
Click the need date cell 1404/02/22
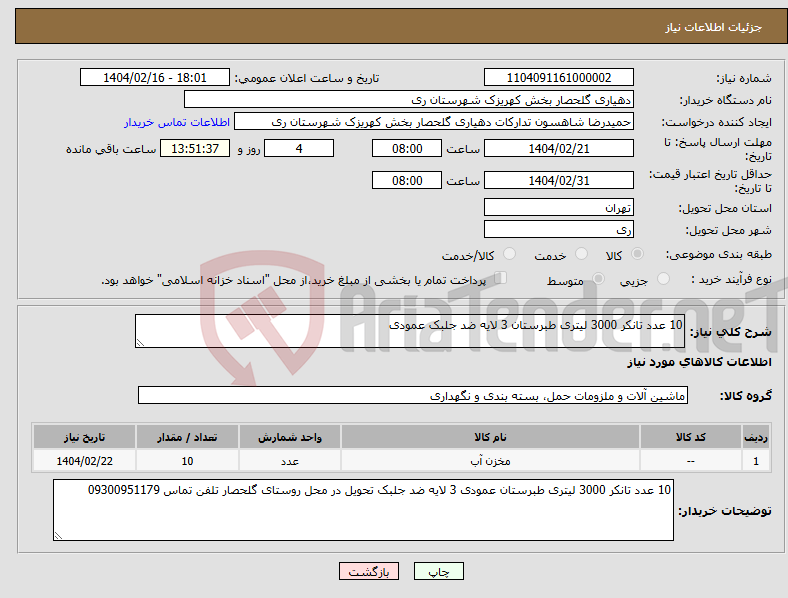pyautogui.click(x=84, y=461)
